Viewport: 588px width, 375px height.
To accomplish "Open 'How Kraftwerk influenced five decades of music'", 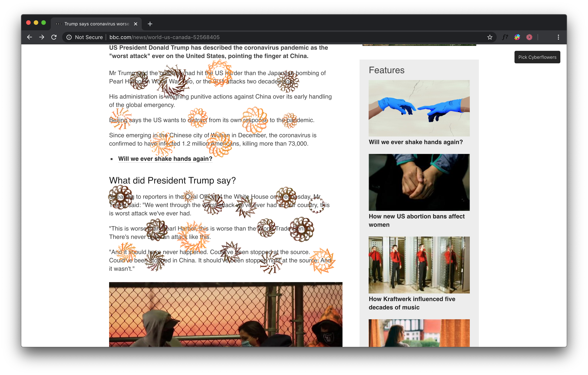I will [x=412, y=303].
